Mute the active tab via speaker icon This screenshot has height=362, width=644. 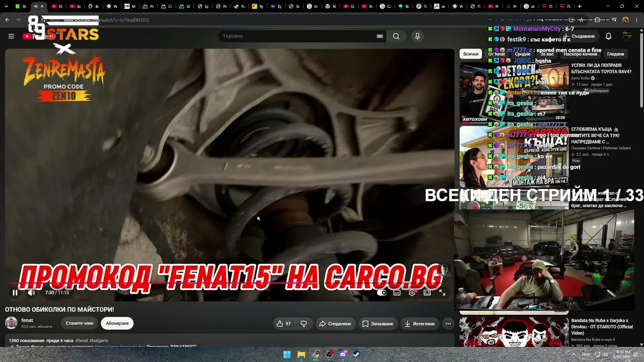pos(35,7)
